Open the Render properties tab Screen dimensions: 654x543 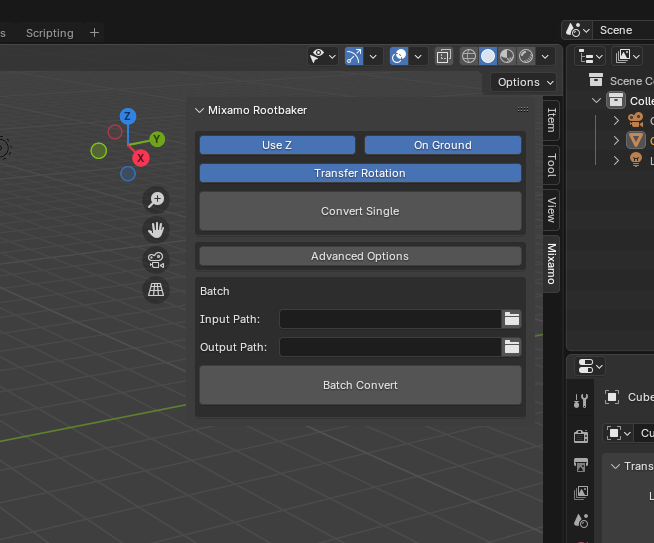click(581, 436)
